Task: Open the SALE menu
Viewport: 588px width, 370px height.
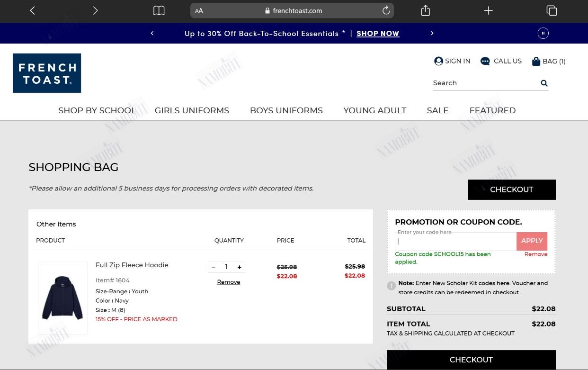Action: click(437, 110)
